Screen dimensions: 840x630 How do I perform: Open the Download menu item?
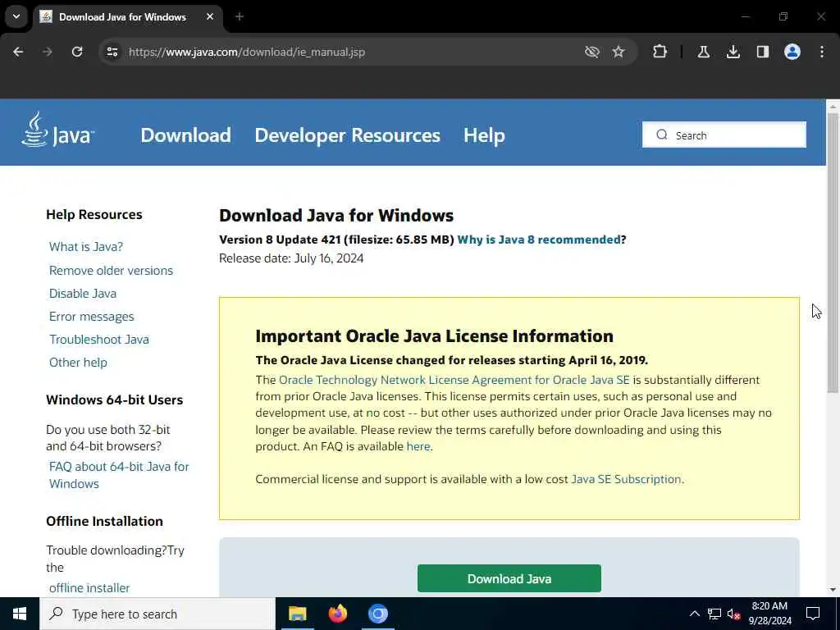click(186, 135)
